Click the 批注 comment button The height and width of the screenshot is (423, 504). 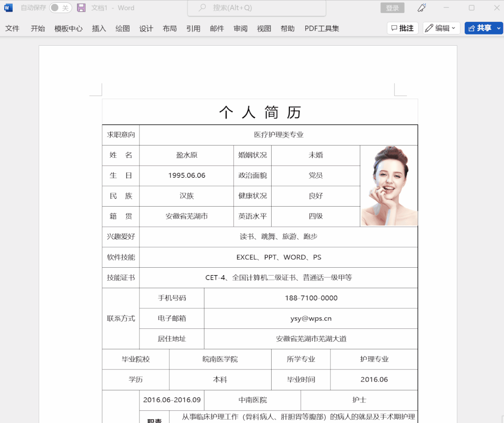402,28
